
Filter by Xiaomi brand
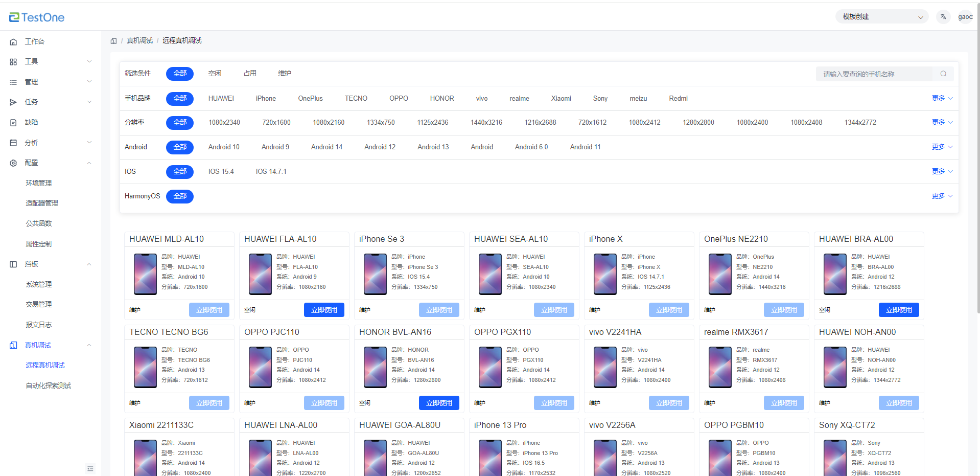(561, 99)
